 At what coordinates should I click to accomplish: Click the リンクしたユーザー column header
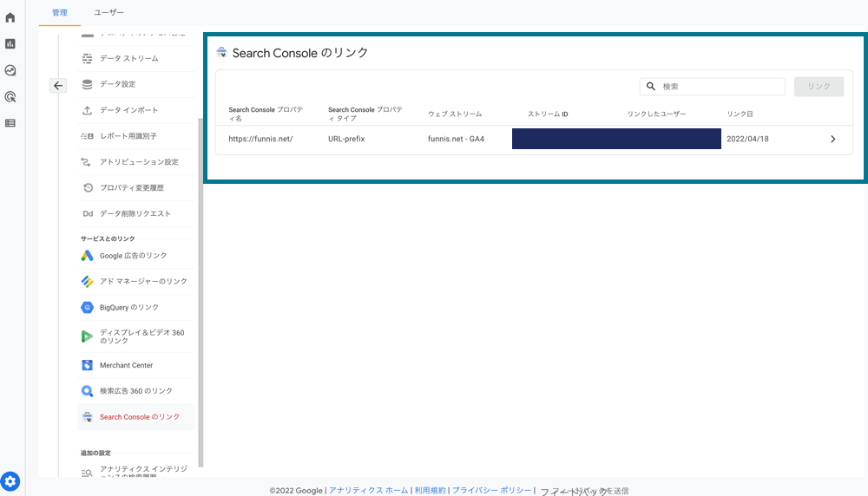656,114
